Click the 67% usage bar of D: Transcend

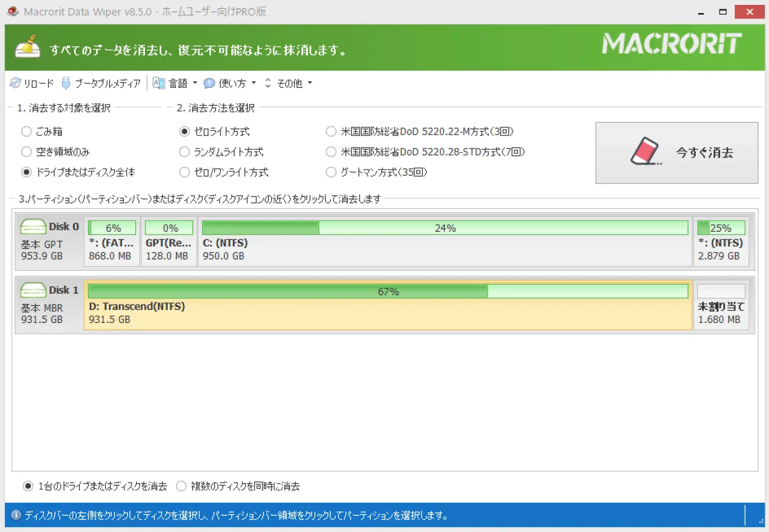(x=388, y=292)
